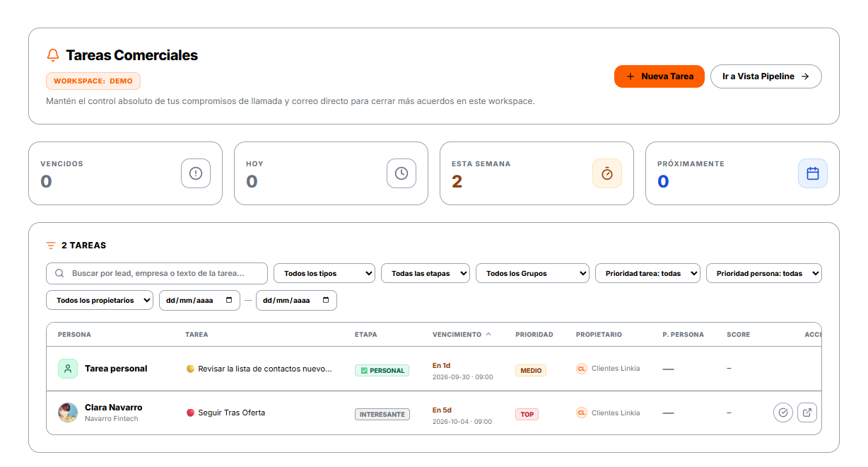The height and width of the screenshot is (467, 868).
Task: Sort by the Persona column header
Action: click(x=74, y=335)
